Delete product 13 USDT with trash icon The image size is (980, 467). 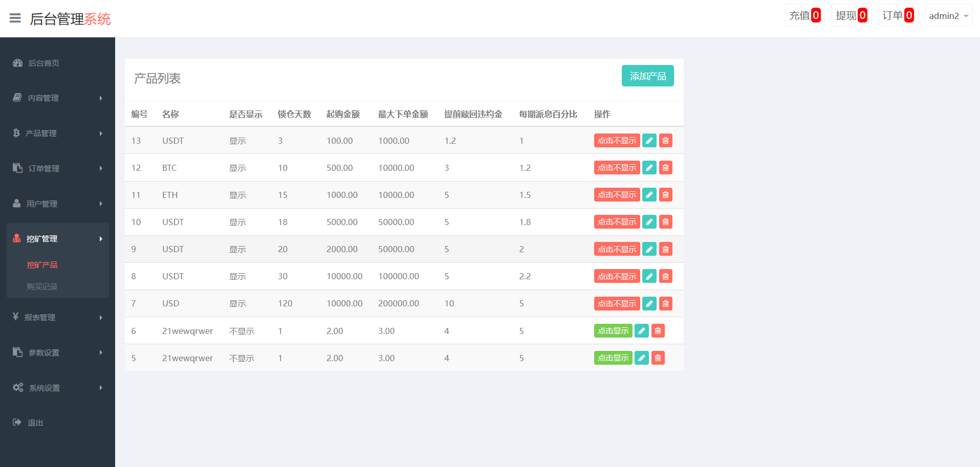click(665, 140)
